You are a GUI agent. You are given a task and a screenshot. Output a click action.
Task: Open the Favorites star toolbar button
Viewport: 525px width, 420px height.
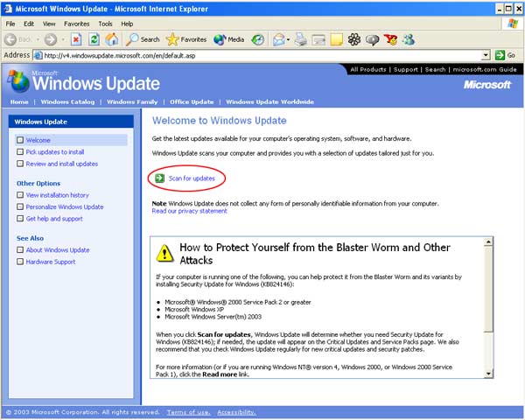pyautogui.click(x=186, y=39)
